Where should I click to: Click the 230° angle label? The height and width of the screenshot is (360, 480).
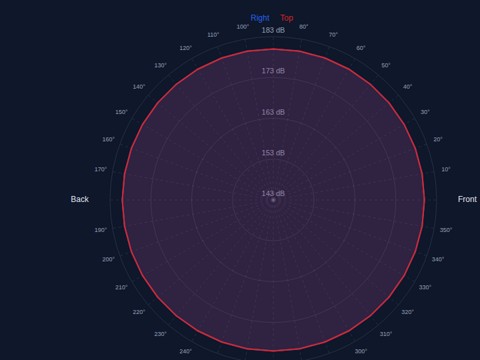click(x=160, y=334)
